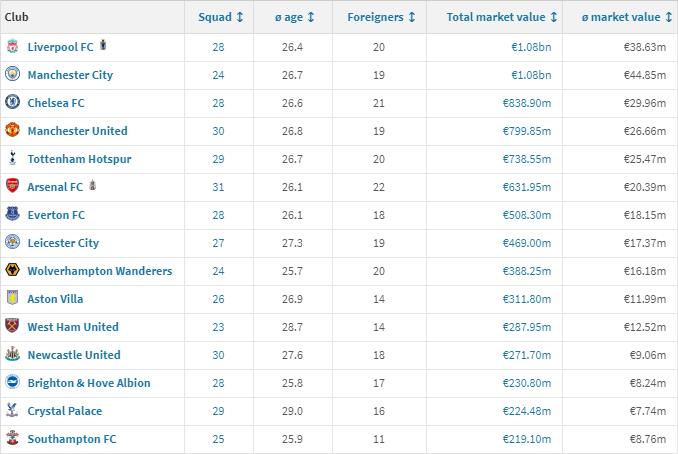The height and width of the screenshot is (454, 678).
Task: Click the Manchester City crest icon
Action: [x=12, y=75]
